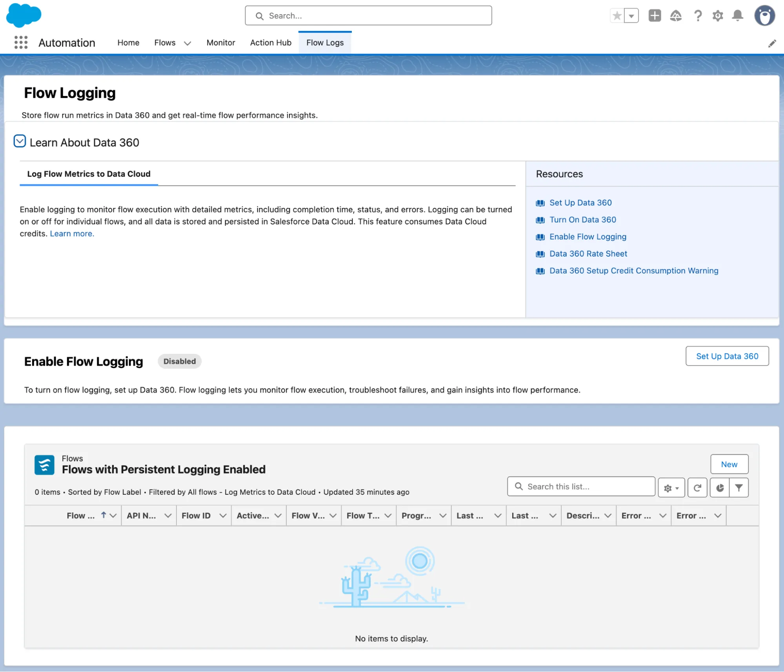Open Global Actions plus icon
Screen dimensions: 784x672
point(655,16)
